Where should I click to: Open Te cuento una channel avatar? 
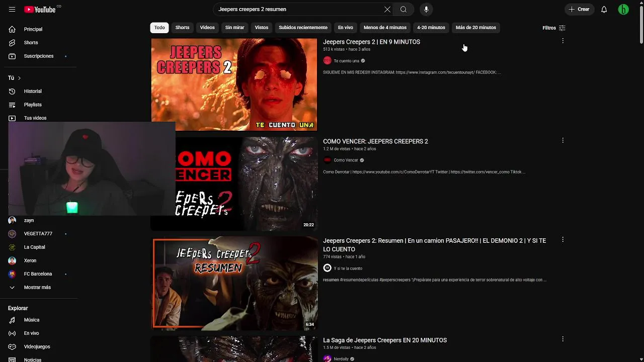[x=327, y=61]
